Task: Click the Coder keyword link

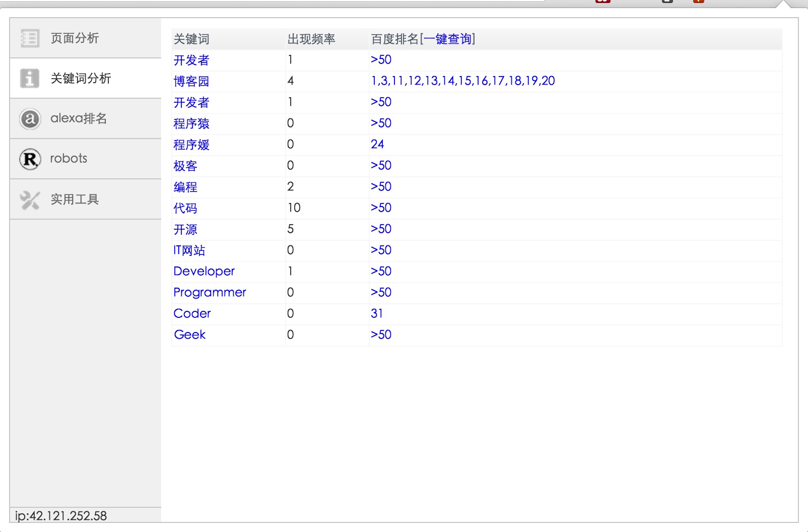Action: 192,313
